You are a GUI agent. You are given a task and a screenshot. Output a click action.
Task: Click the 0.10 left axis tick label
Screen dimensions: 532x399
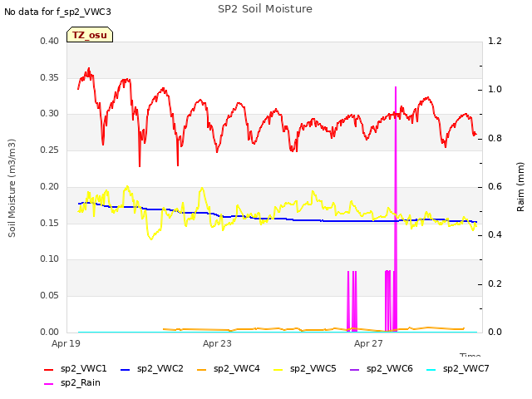click(x=50, y=259)
